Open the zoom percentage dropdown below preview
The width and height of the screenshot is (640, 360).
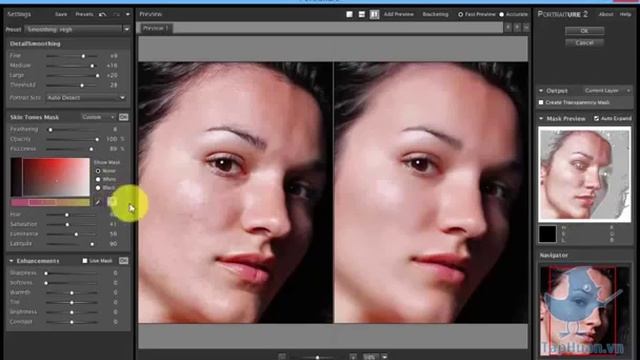[384, 356]
